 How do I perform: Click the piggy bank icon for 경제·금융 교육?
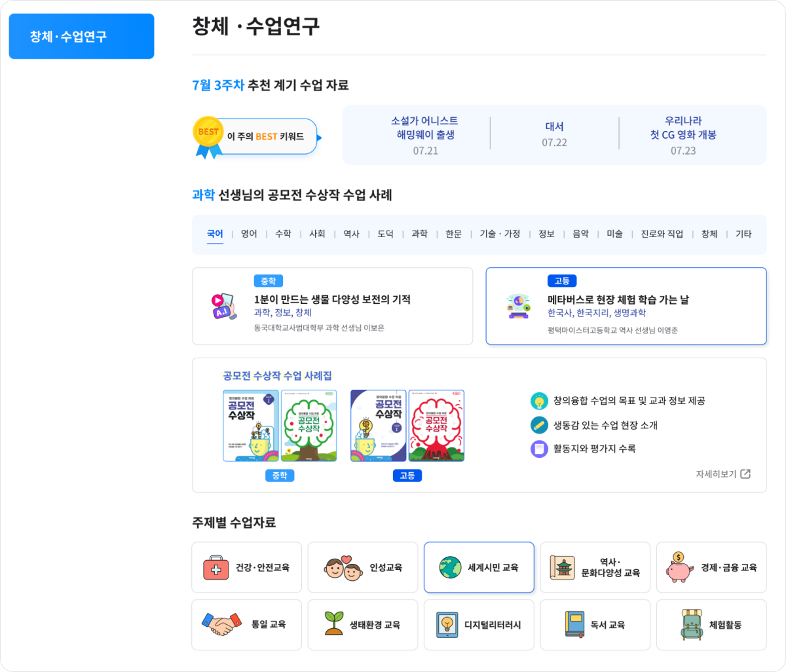tap(679, 567)
